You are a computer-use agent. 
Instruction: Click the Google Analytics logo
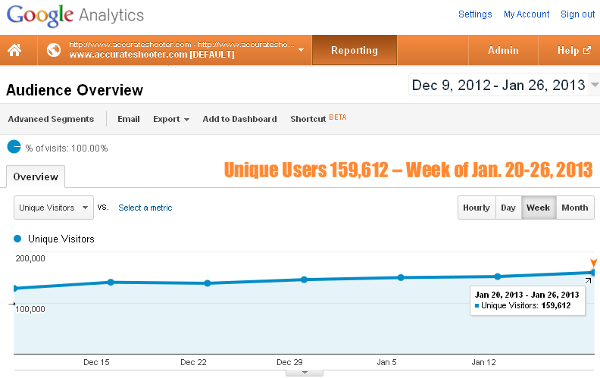pos(75,16)
